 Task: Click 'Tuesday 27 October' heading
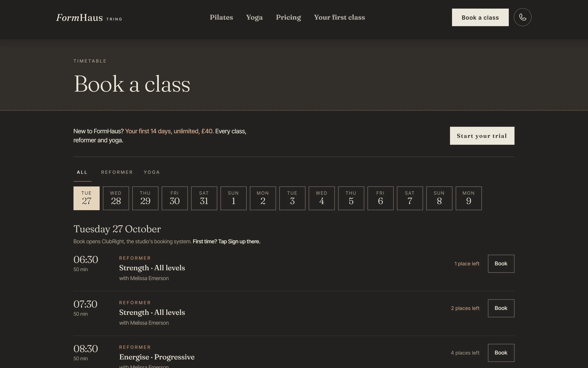point(117,229)
